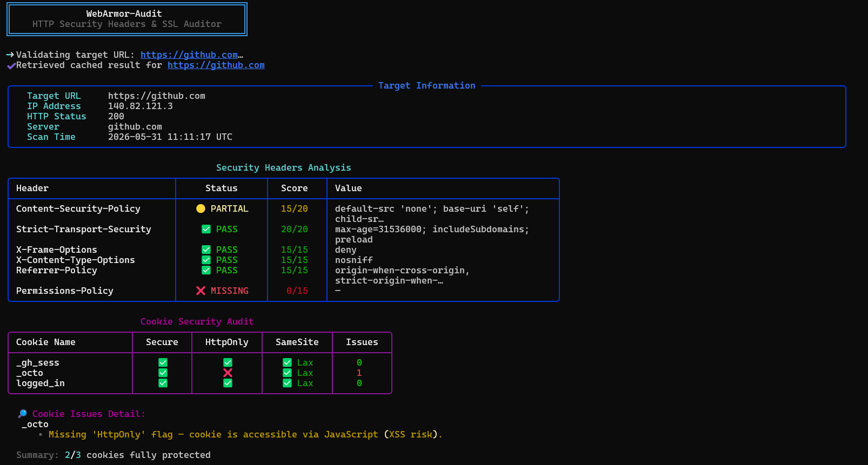
Task: Click the green check for X-Content-Type-Options
Action: click(x=206, y=260)
